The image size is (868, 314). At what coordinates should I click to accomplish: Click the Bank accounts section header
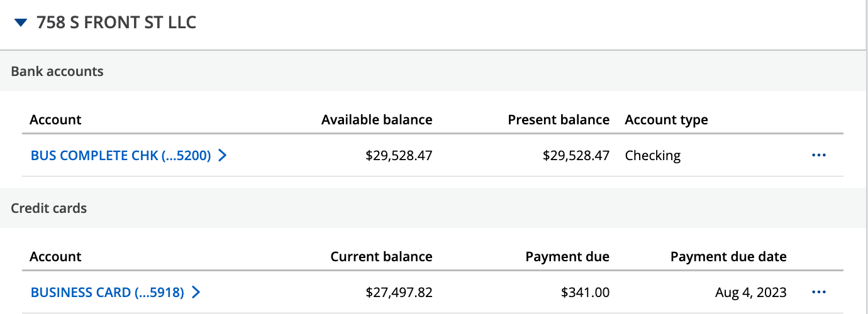tap(57, 71)
